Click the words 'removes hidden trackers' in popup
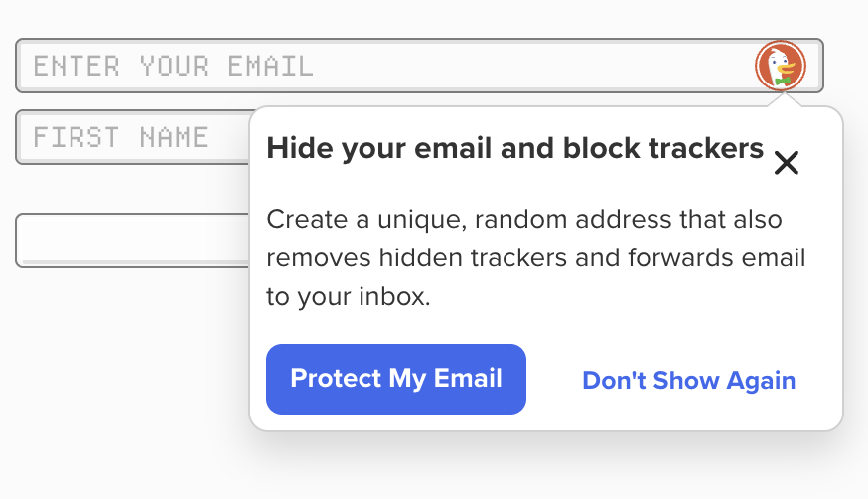 [393, 258]
